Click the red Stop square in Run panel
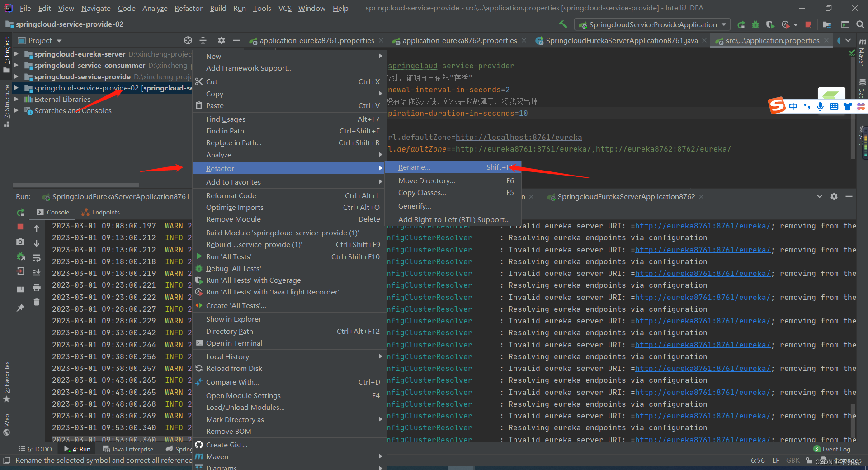868x470 pixels. pyautogui.click(x=20, y=227)
